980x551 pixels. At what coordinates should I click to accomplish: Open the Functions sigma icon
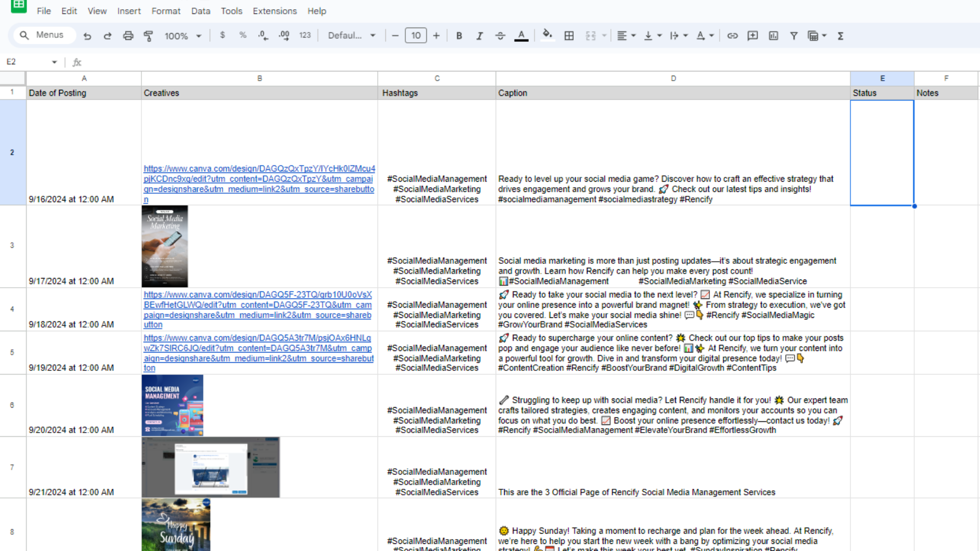(x=841, y=36)
